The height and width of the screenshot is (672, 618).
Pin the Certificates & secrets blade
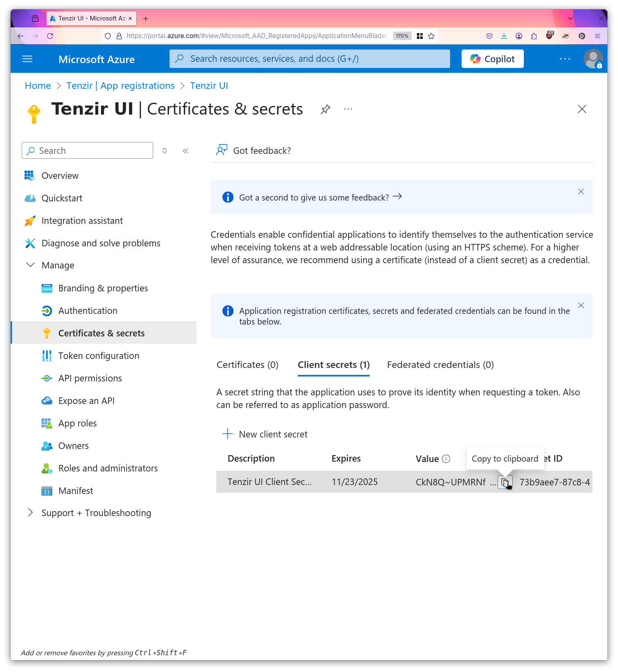[x=325, y=109]
